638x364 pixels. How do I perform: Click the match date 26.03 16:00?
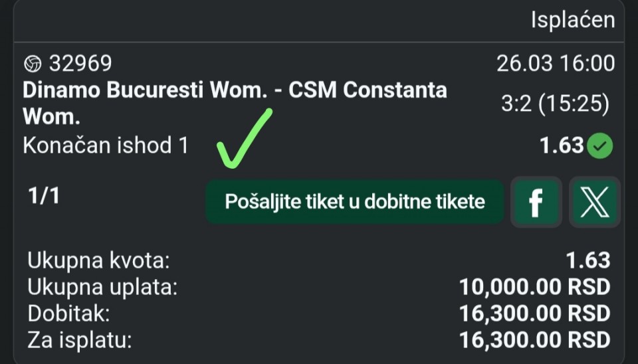click(555, 64)
